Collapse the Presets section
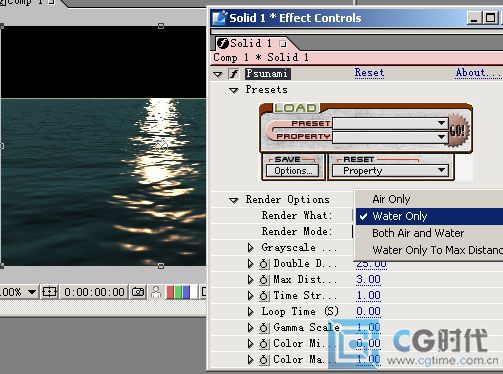Image resolution: width=503 pixels, height=374 pixels. [x=234, y=90]
